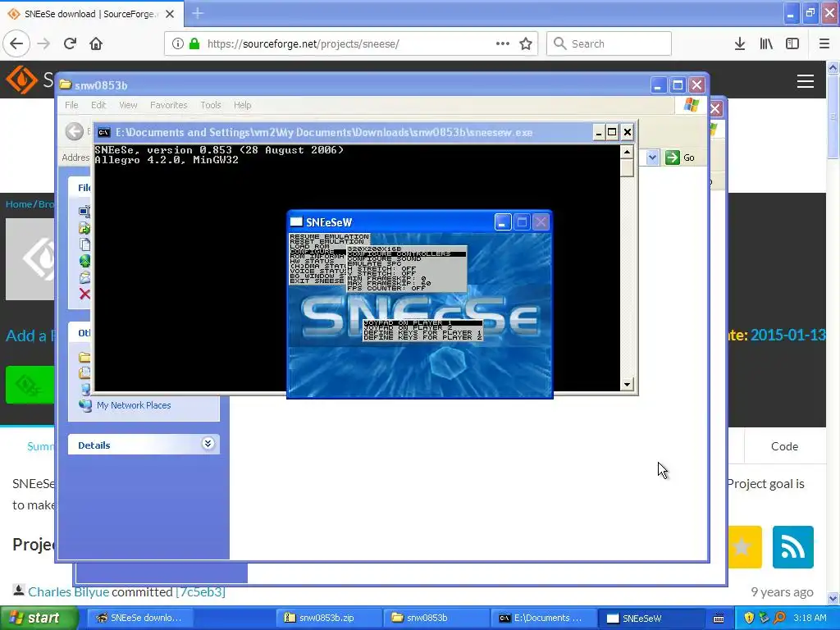This screenshot has width=840, height=630.
Task: Click the green Go arrow button
Action: click(673, 157)
